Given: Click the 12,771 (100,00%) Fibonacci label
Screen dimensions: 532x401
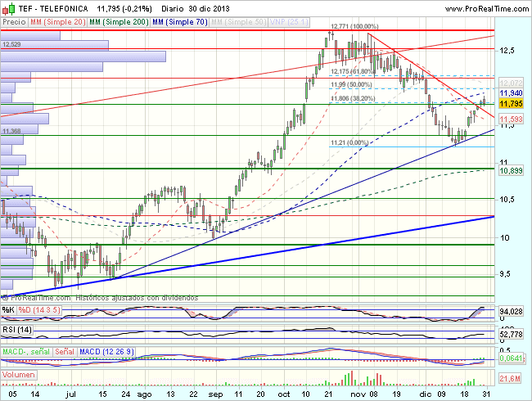Looking at the screenshot, I should (x=354, y=26).
